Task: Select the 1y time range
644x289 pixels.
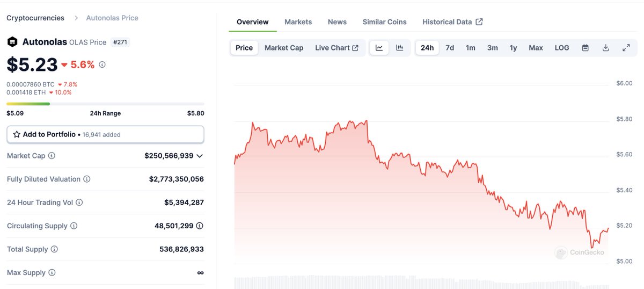Action: [x=514, y=48]
